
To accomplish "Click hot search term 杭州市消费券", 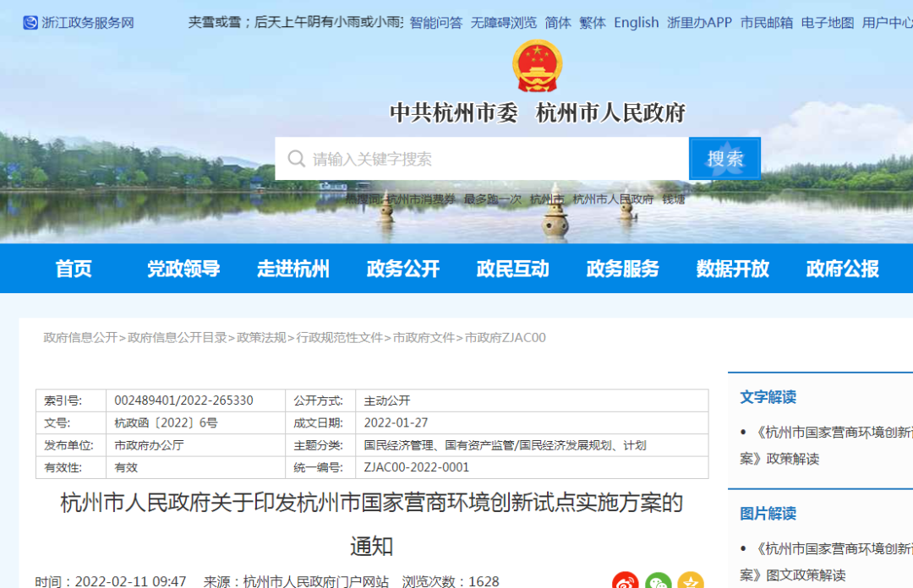I will coord(421,199).
